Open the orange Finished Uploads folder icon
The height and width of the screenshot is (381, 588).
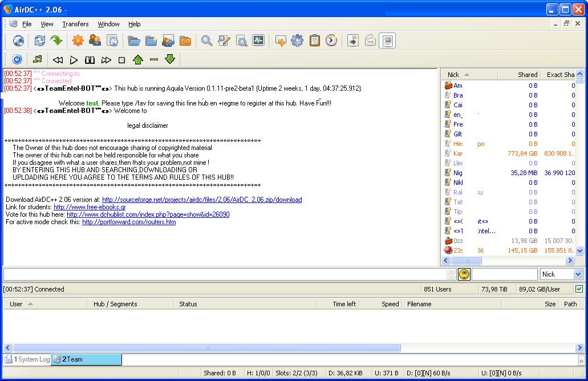pos(185,40)
